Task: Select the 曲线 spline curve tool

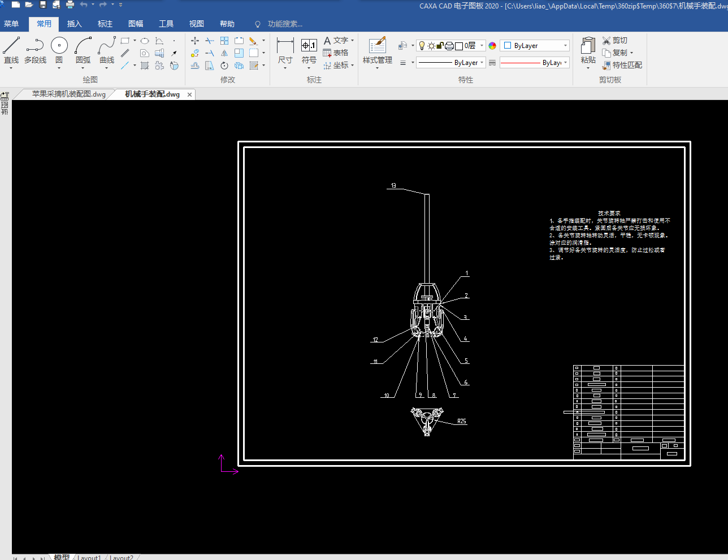Action: click(107, 50)
